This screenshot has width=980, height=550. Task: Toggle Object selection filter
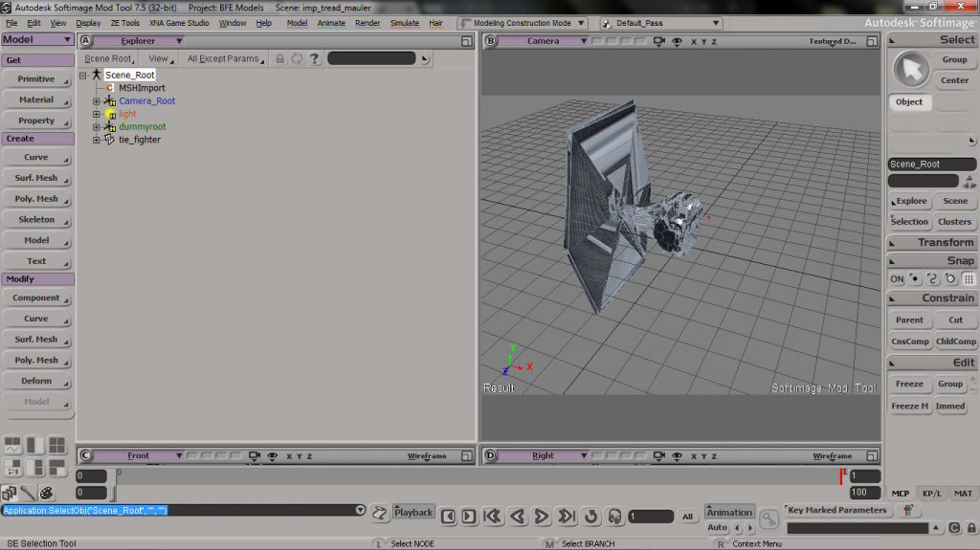(x=909, y=102)
